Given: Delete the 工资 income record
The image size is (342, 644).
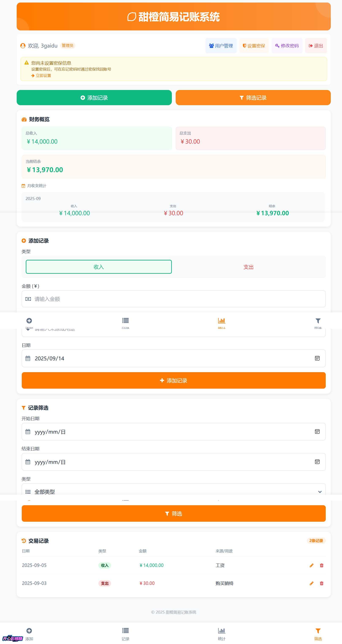Looking at the screenshot, I should (x=322, y=565).
